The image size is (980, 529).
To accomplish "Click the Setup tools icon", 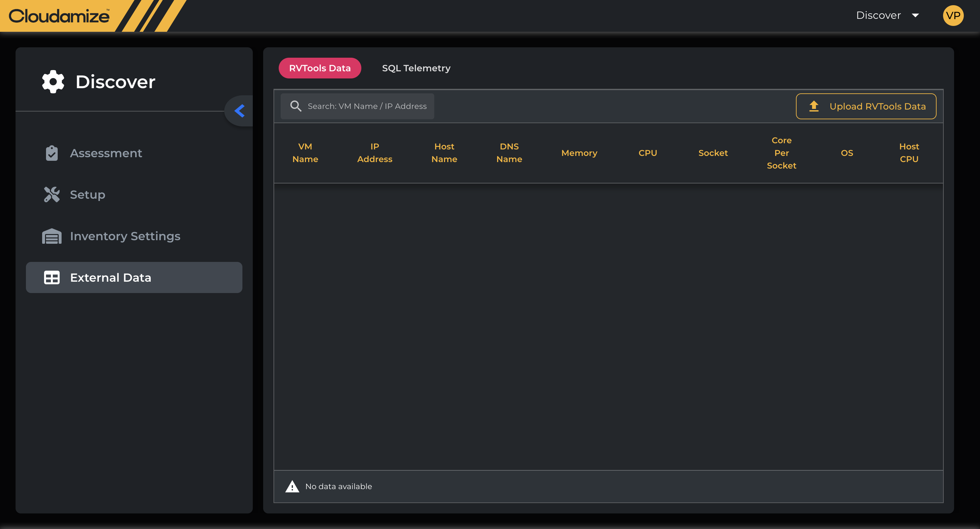I will tap(52, 194).
